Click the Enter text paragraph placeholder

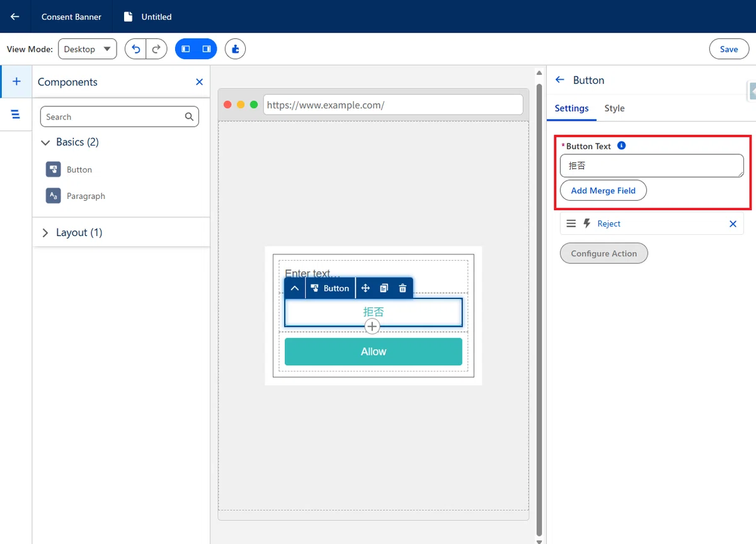coord(312,273)
